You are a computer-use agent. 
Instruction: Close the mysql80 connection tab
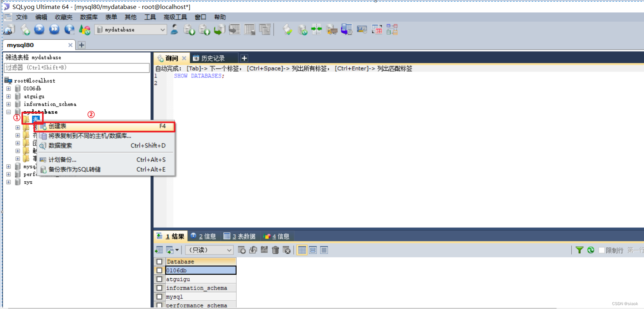[x=70, y=45]
